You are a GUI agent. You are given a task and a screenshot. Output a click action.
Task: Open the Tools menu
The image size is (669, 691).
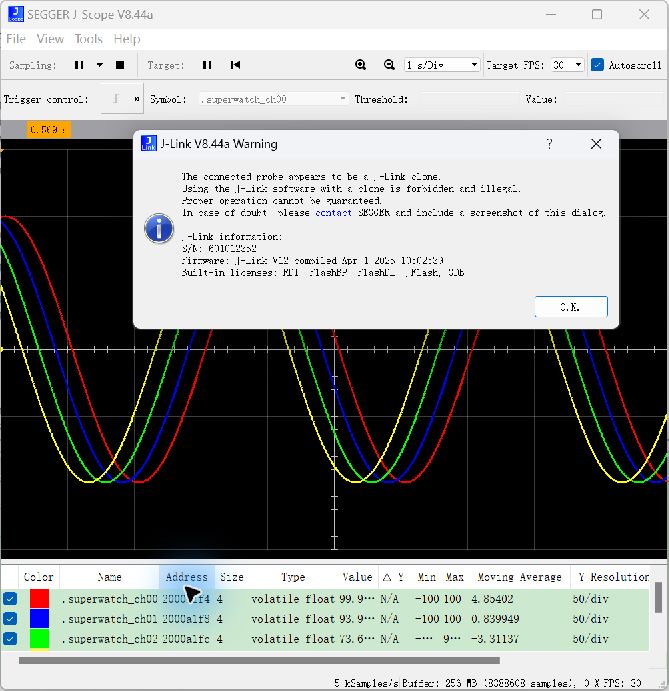click(x=88, y=39)
